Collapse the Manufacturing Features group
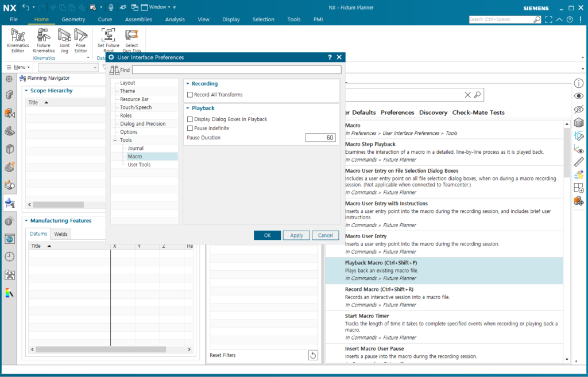The width and height of the screenshot is (588, 377). click(x=26, y=221)
